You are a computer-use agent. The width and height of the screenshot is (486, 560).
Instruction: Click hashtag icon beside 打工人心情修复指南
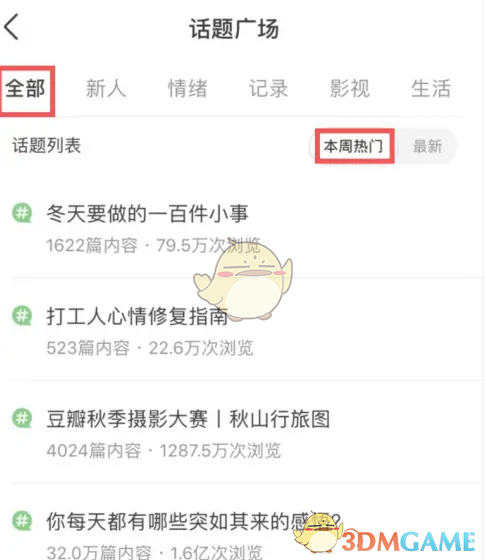pos(22,315)
